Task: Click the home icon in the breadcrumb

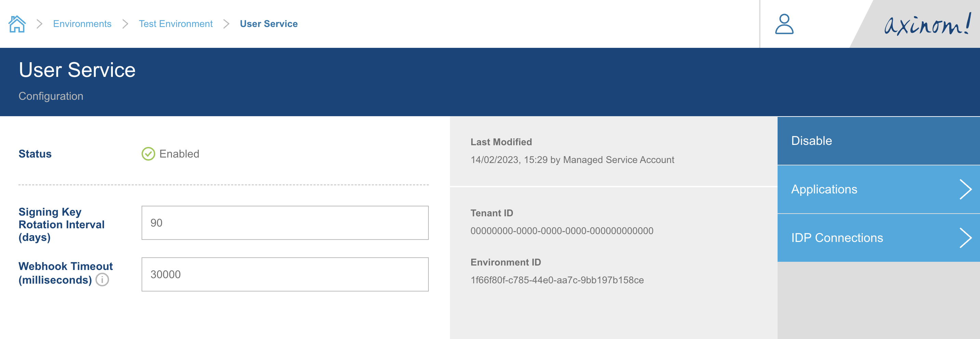Action: [17, 24]
